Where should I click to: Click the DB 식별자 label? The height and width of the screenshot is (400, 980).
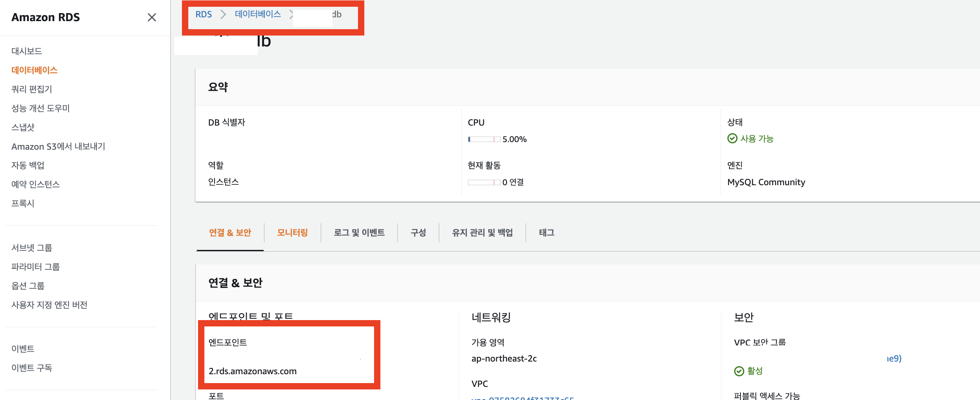227,122
